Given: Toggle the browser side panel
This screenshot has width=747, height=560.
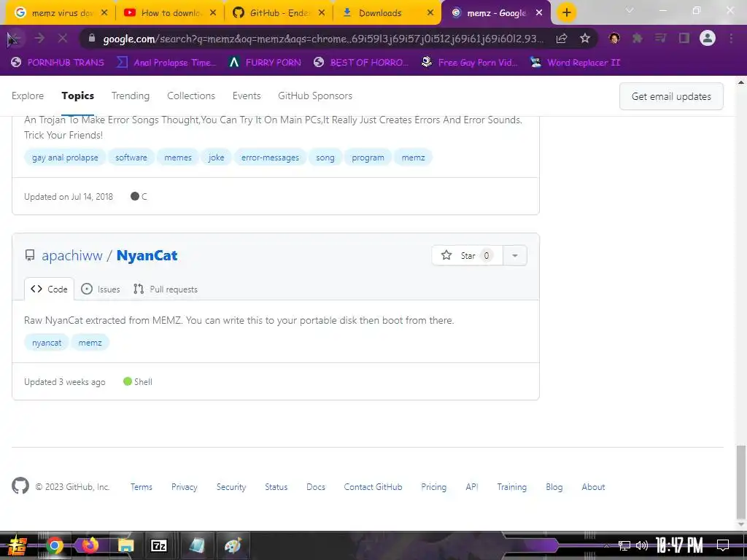Looking at the screenshot, I should (684, 38).
